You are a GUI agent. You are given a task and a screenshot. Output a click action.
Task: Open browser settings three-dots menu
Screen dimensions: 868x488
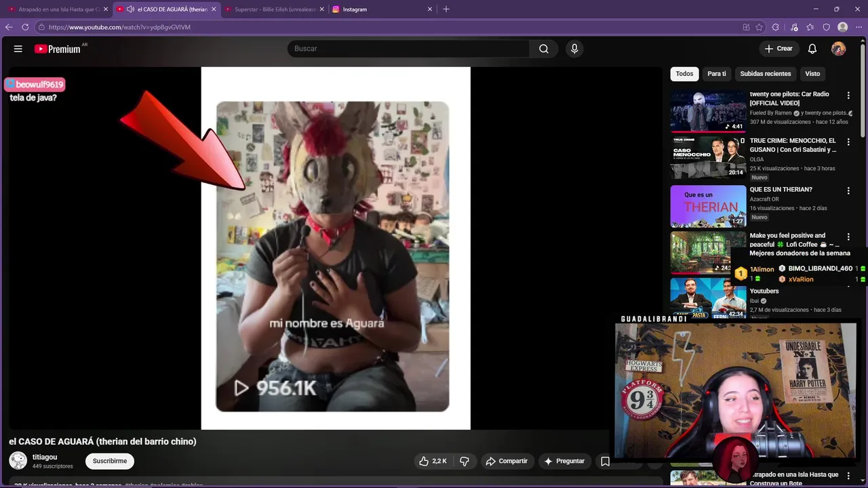[x=859, y=27]
